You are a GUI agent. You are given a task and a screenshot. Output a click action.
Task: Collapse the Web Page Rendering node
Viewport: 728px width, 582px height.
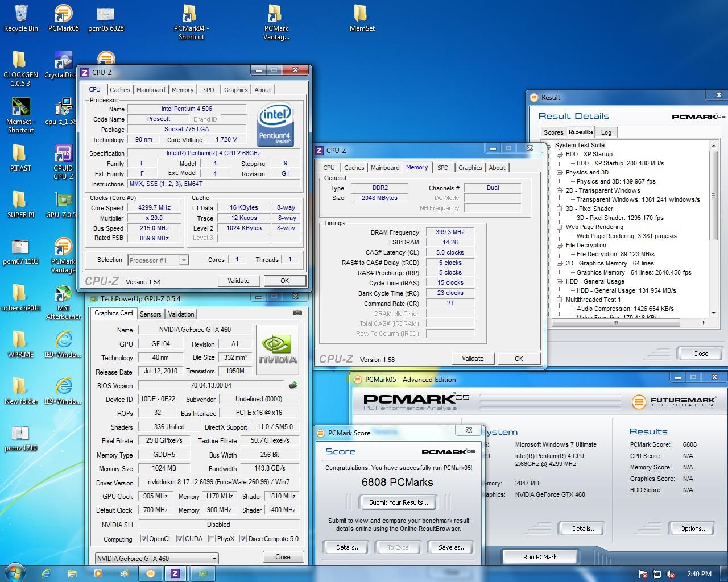560,227
